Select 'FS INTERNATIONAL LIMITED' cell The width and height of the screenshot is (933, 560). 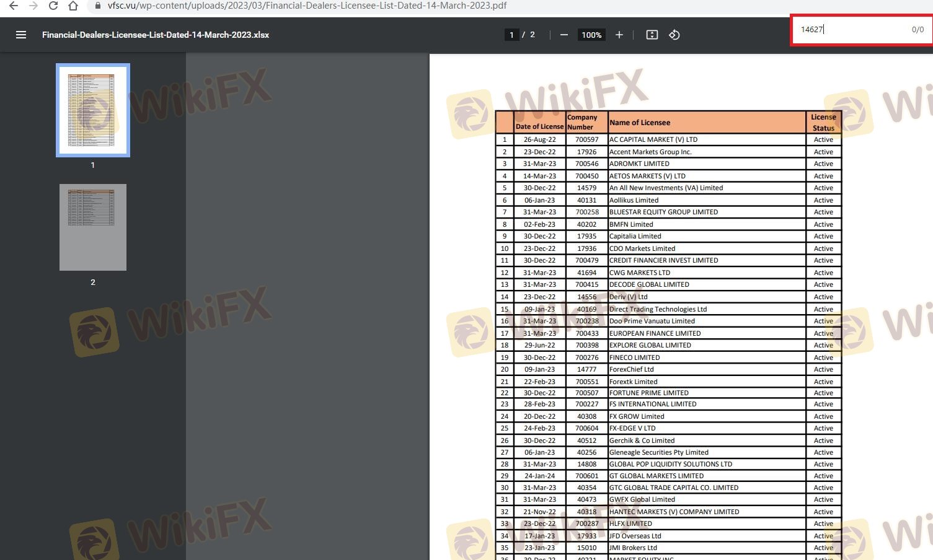coord(707,405)
